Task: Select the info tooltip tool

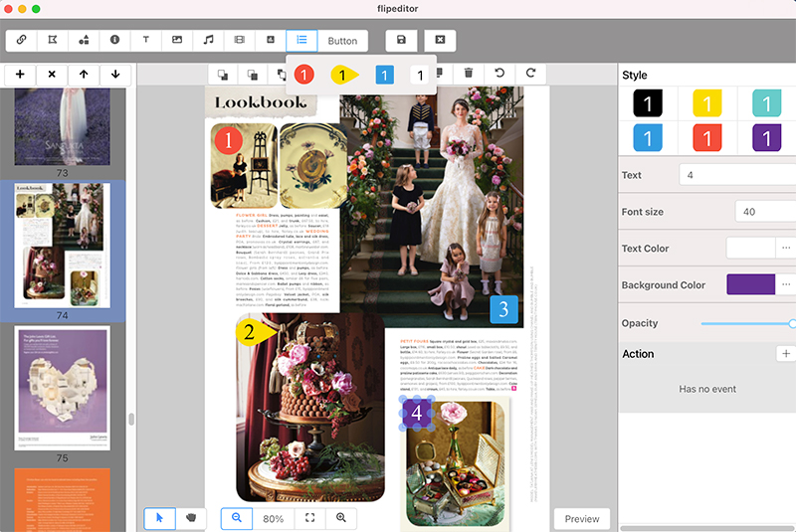Action: click(x=114, y=40)
